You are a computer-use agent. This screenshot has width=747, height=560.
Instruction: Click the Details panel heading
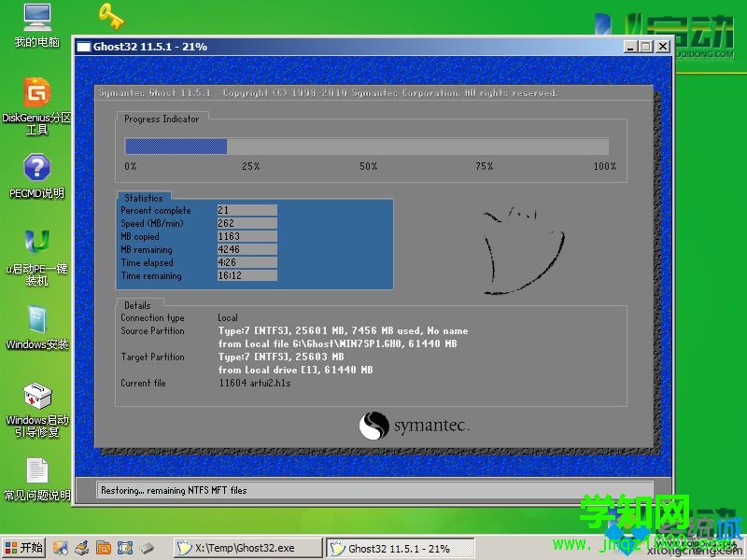[137, 305]
